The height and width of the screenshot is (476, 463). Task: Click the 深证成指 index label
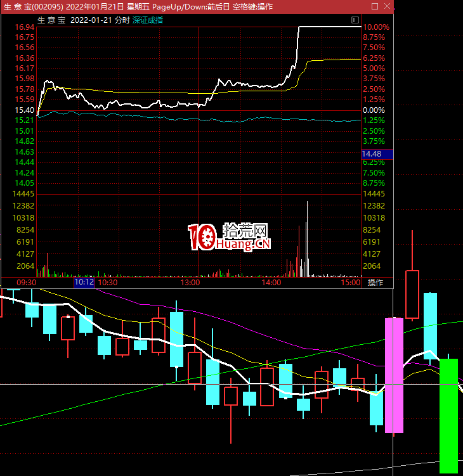point(148,20)
